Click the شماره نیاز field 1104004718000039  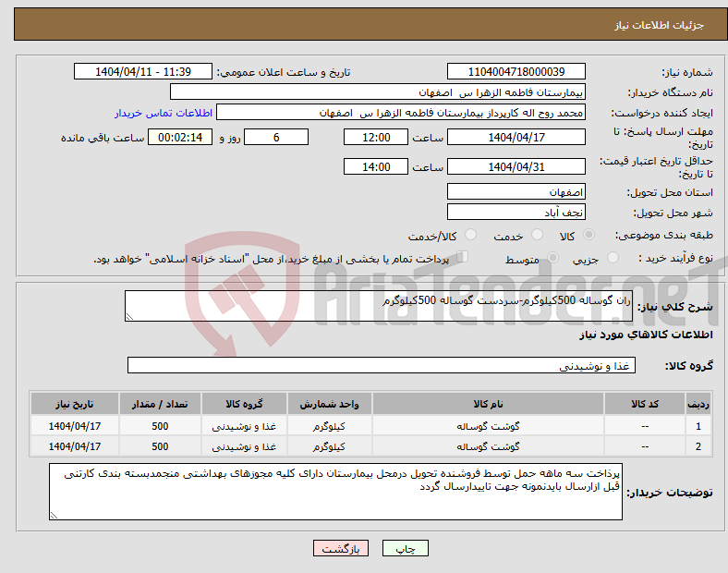[516, 71]
